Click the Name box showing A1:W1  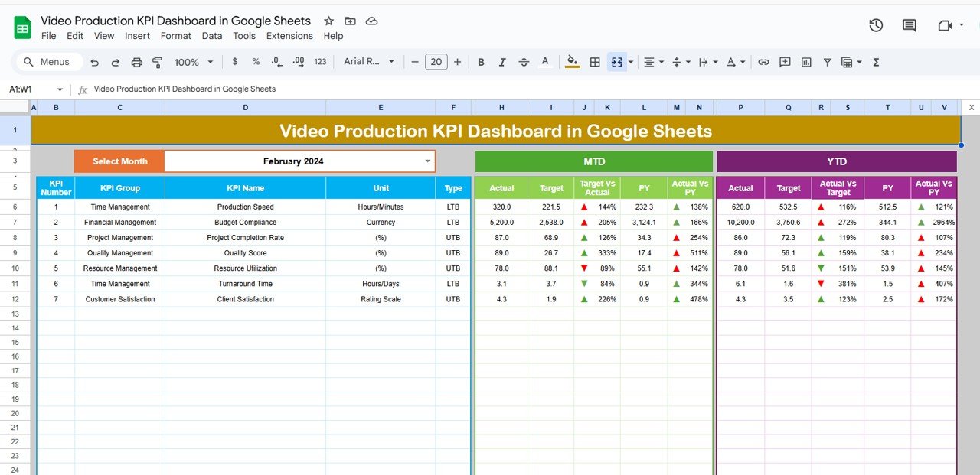tap(28, 89)
